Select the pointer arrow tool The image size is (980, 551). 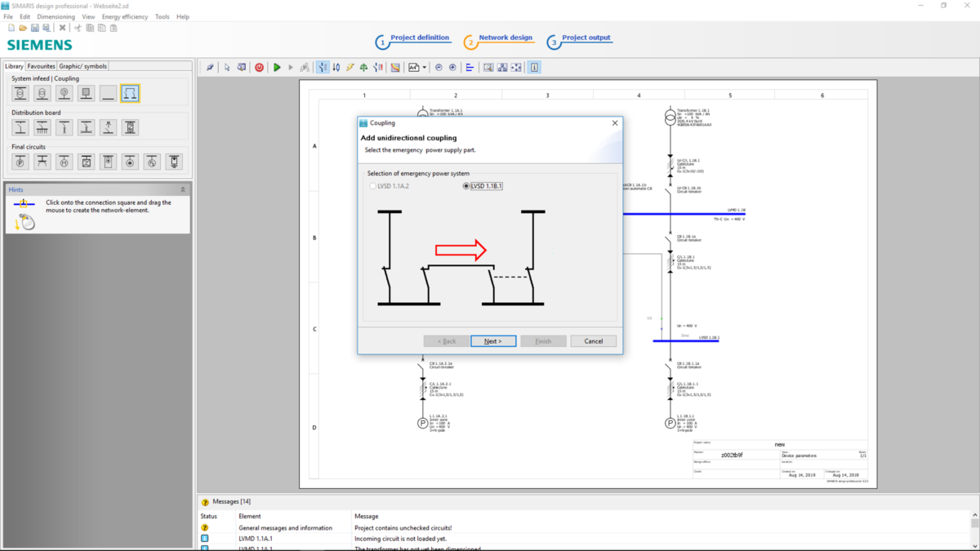coord(227,68)
